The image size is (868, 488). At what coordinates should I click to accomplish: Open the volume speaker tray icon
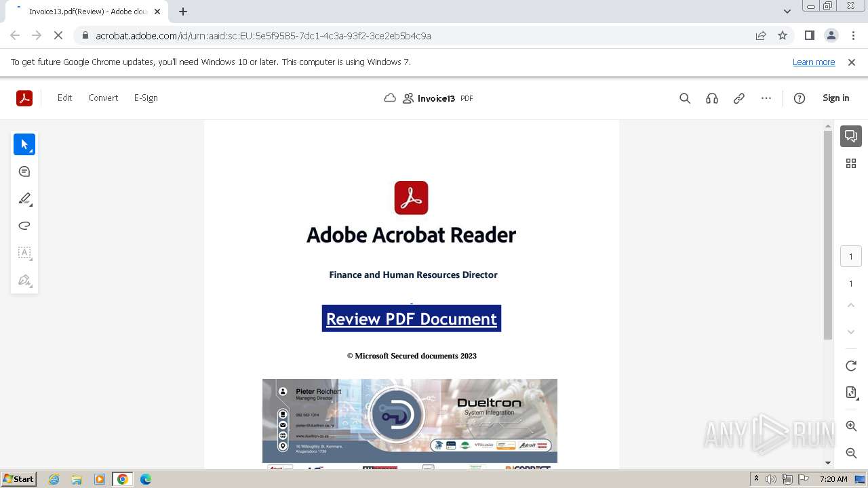coord(771,479)
